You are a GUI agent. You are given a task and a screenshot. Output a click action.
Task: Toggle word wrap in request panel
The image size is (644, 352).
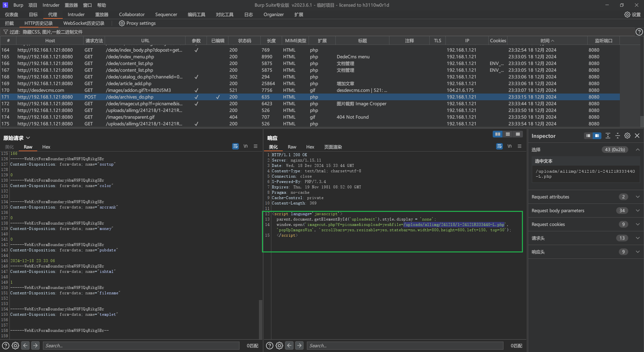(x=235, y=146)
